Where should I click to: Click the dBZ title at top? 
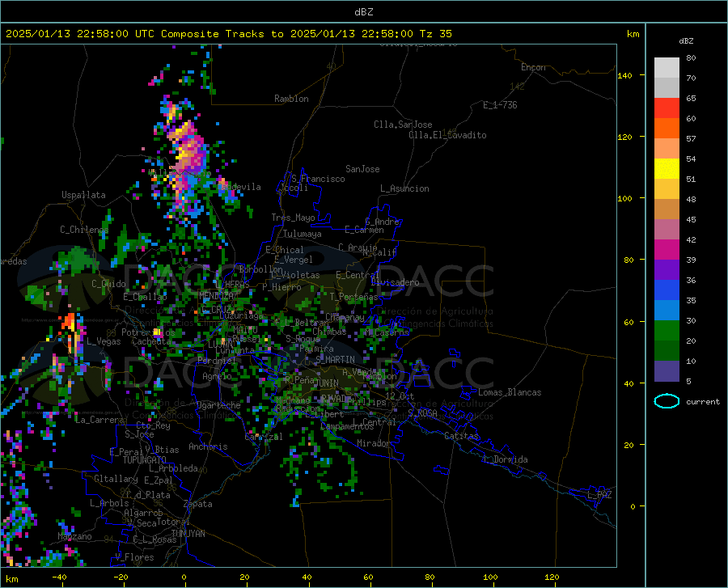364,12
